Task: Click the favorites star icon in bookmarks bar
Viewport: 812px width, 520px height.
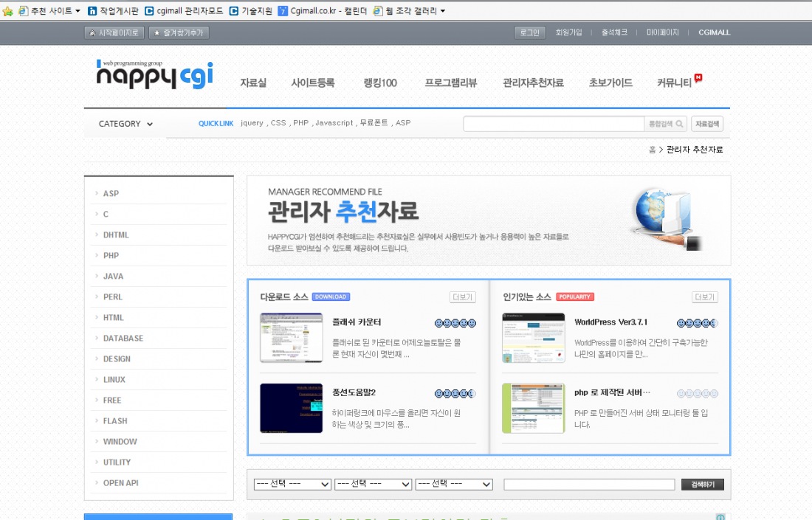Action: pyautogui.click(x=8, y=11)
